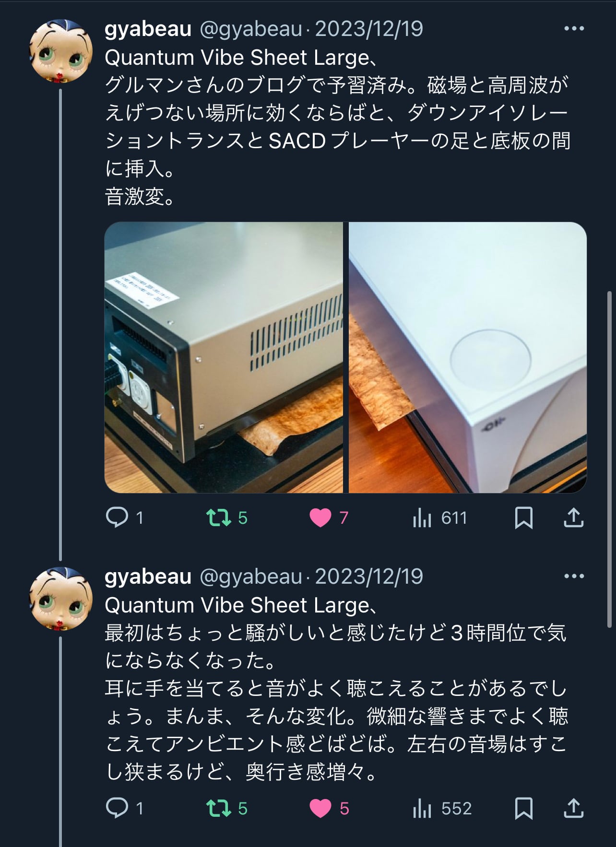Share the first tweet via share icon
The width and height of the screenshot is (616, 847).
coord(574,518)
